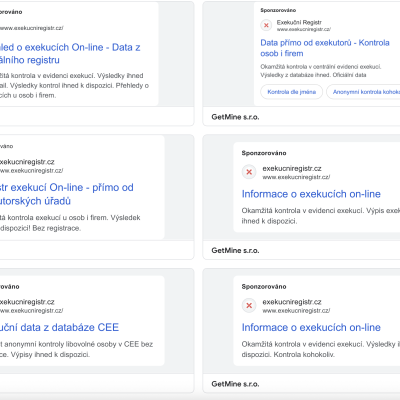Screen dimensions: 400x400
Task: Click the red X favicon in the ad ending Kontrola kohokoliv
Action: [249, 305]
